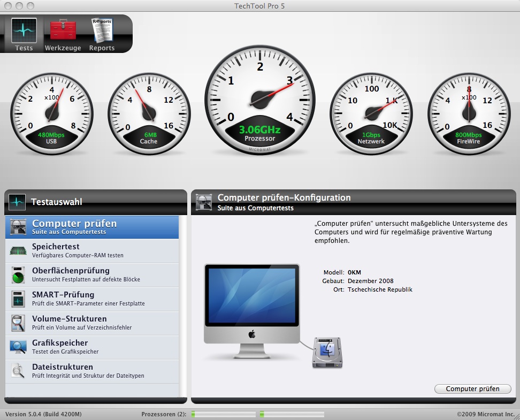Click the first processor load bar
The height and width of the screenshot is (420, 520).
click(224, 414)
